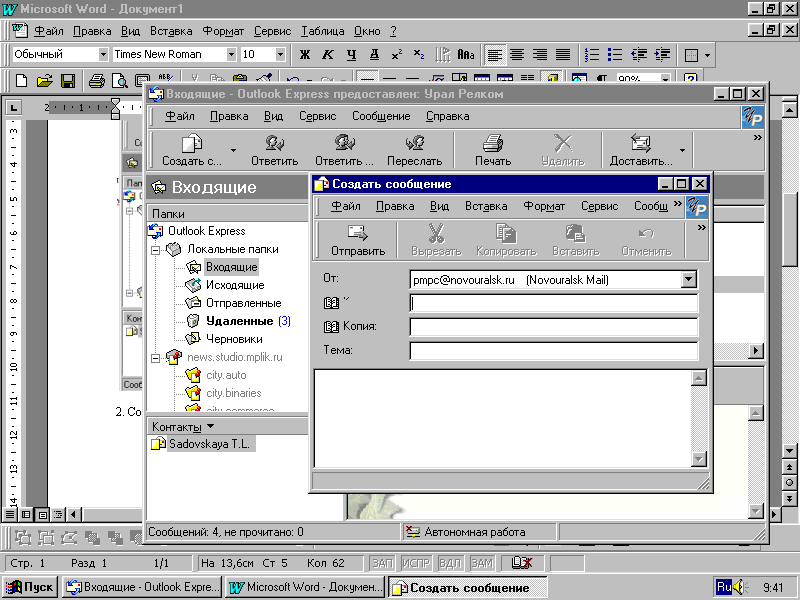The height and width of the screenshot is (600, 800).
Task: Toggle bulleted list in Word
Action: point(615,55)
